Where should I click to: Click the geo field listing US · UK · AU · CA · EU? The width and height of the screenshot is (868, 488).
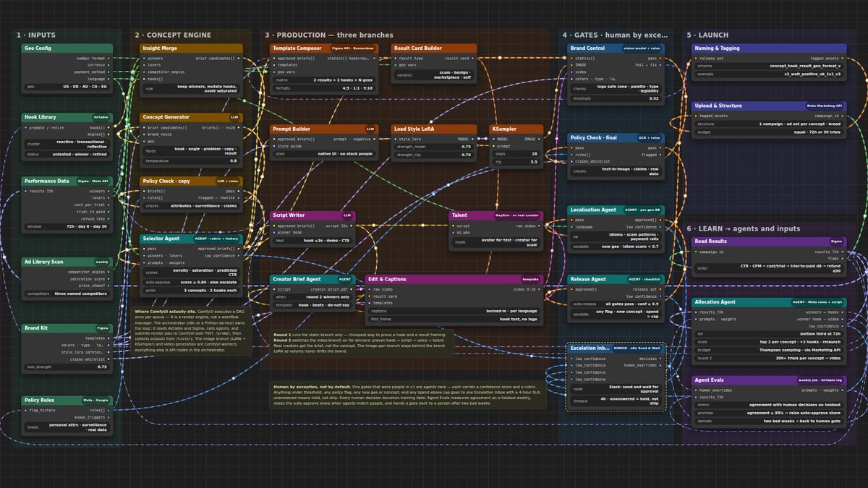tap(67, 87)
